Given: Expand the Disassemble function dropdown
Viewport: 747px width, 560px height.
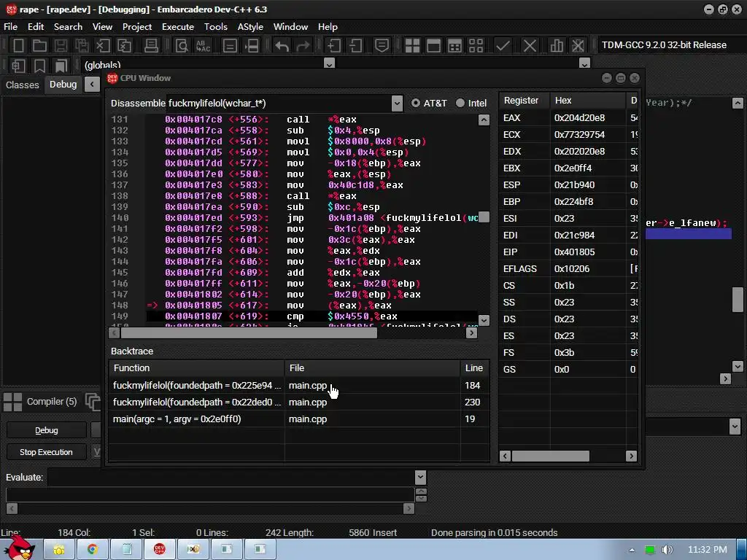Looking at the screenshot, I should (397, 103).
